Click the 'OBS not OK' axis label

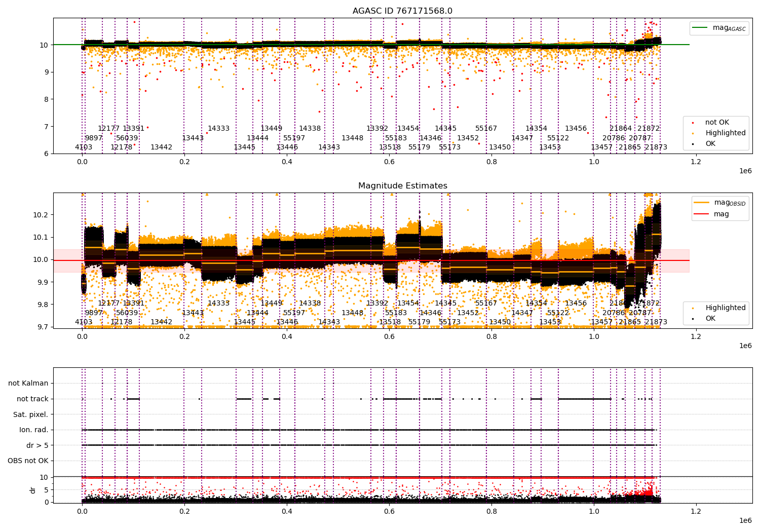click(x=28, y=461)
